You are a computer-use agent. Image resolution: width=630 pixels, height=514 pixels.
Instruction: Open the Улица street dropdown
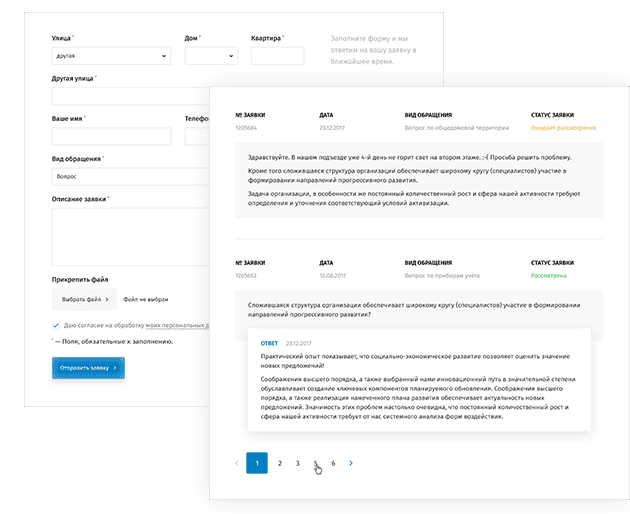(x=111, y=56)
